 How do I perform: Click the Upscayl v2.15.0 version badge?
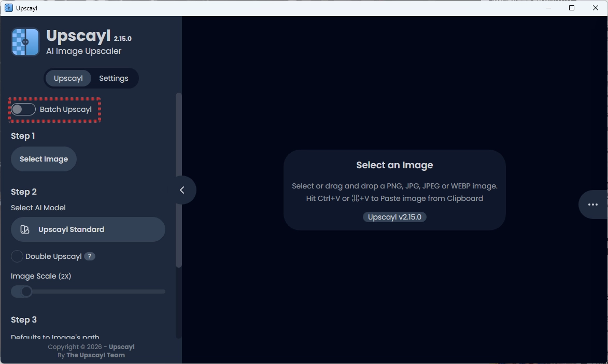click(x=395, y=217)
